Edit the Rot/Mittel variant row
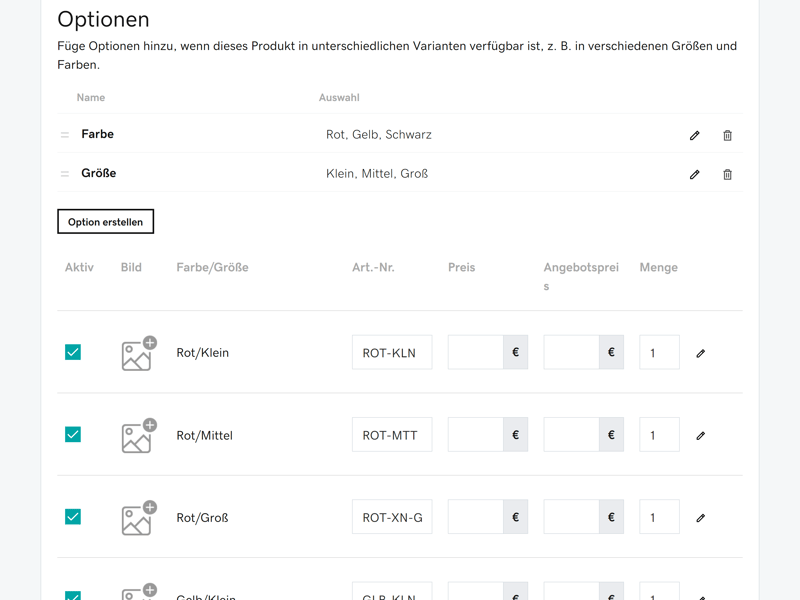800x600 pixels. tap(701, 435)
